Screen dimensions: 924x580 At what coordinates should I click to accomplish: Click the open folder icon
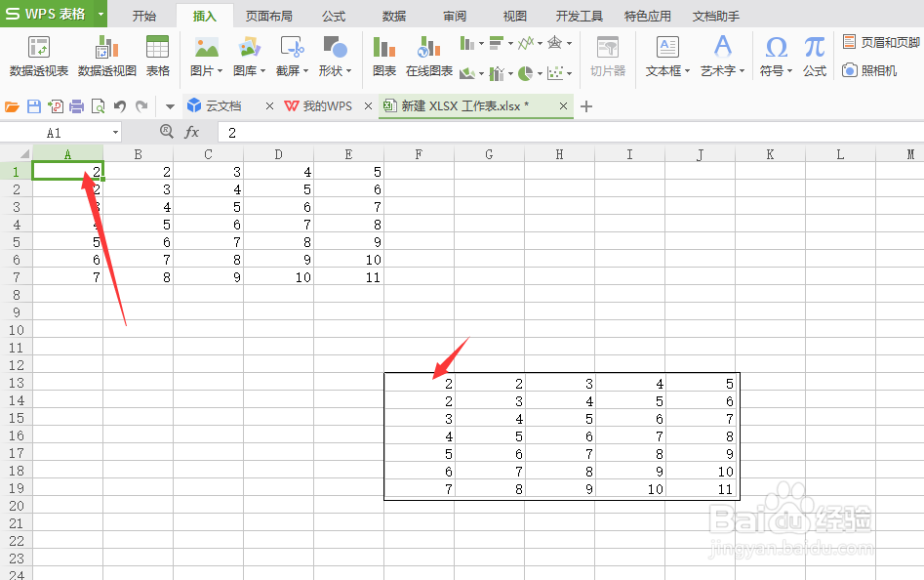pyautogui.click(x=12, y=106)
